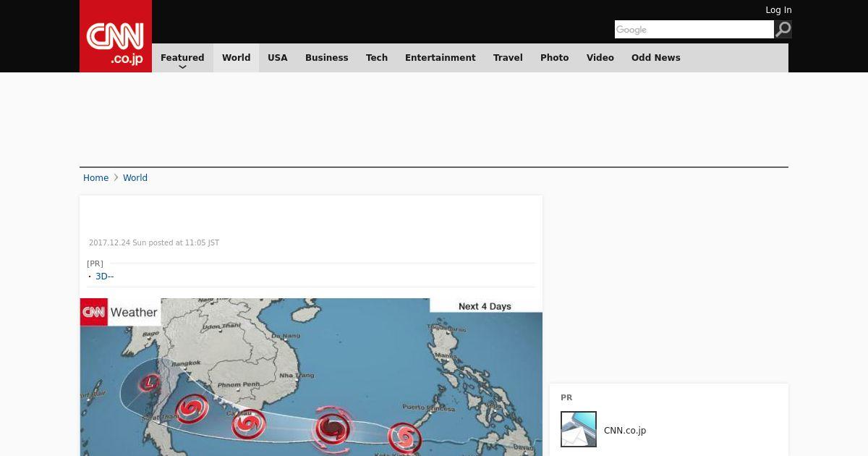Go to the Travel section
Screen dimensions: 868x456
click(x=508, y=58)
